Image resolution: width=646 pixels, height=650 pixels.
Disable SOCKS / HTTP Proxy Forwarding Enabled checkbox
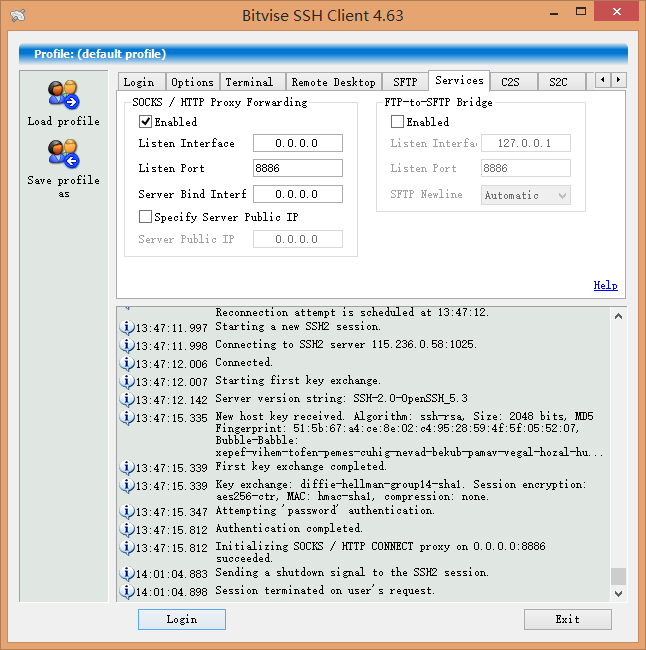point(145,122)
